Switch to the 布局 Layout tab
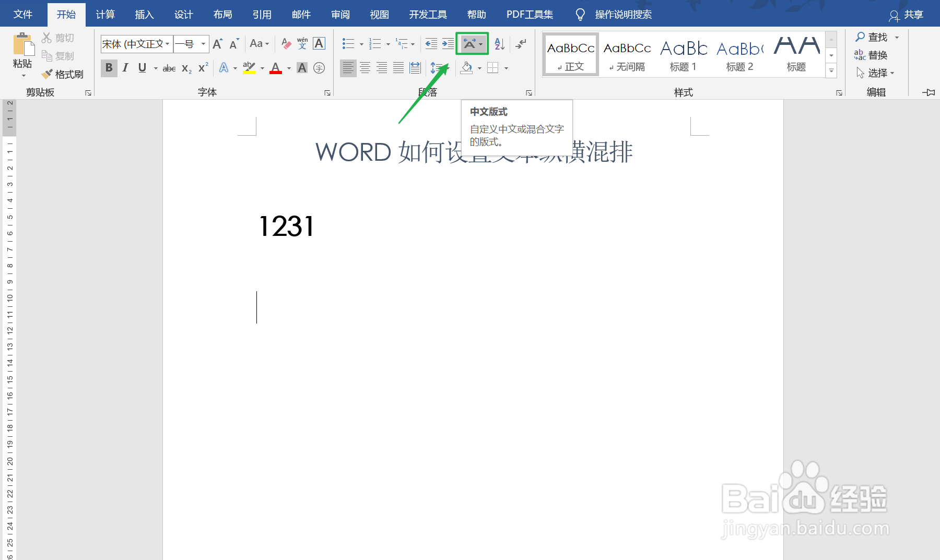 [222, 15]
